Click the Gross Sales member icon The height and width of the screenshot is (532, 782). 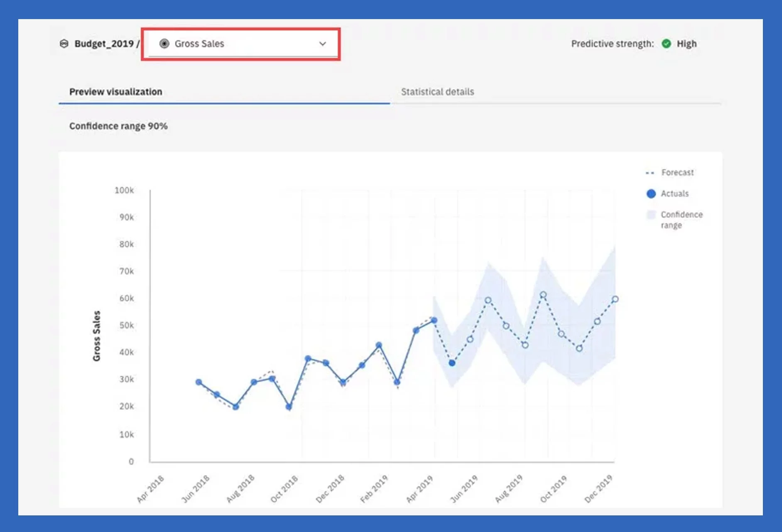[164, 44]
